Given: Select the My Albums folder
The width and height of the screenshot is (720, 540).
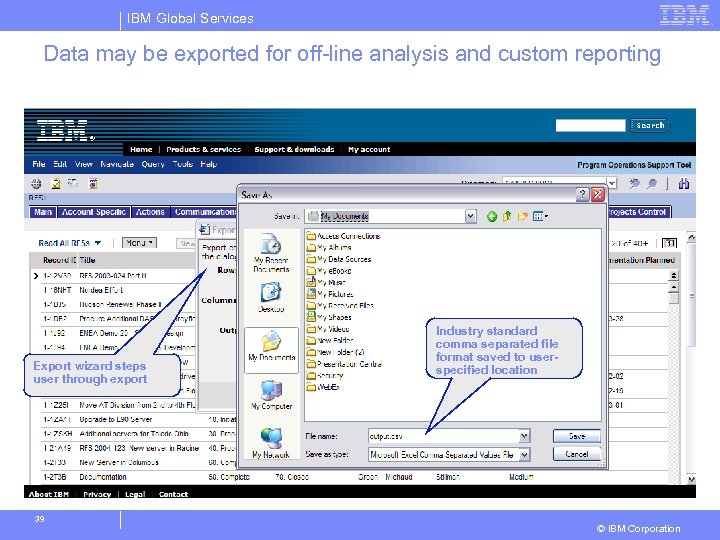Looking at the screenshot, I should click(x=329, y=248).
